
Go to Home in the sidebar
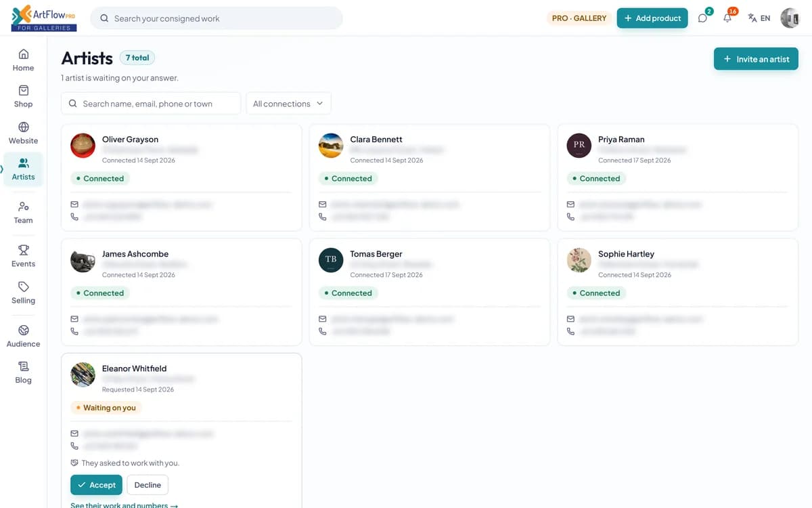(23, 60)
